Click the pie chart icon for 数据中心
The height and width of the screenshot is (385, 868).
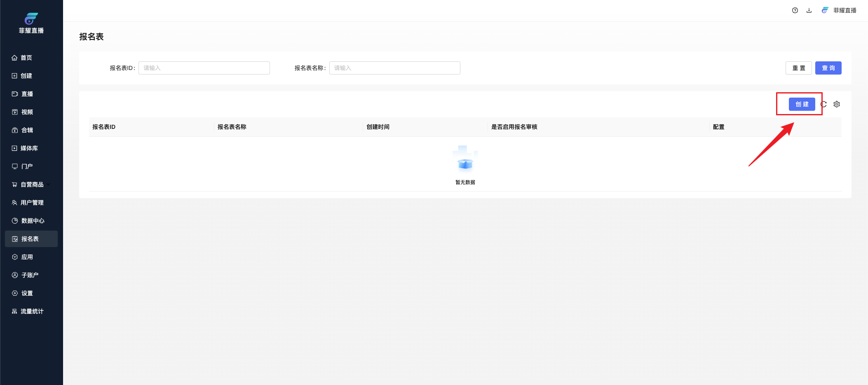coord(15,221)
